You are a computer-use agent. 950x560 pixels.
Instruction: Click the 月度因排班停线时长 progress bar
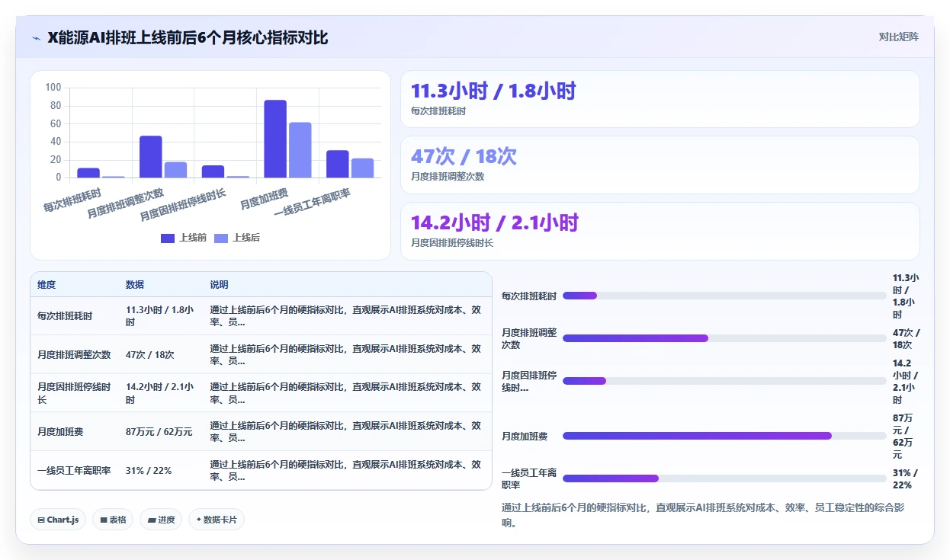click(x=724, y=381)
